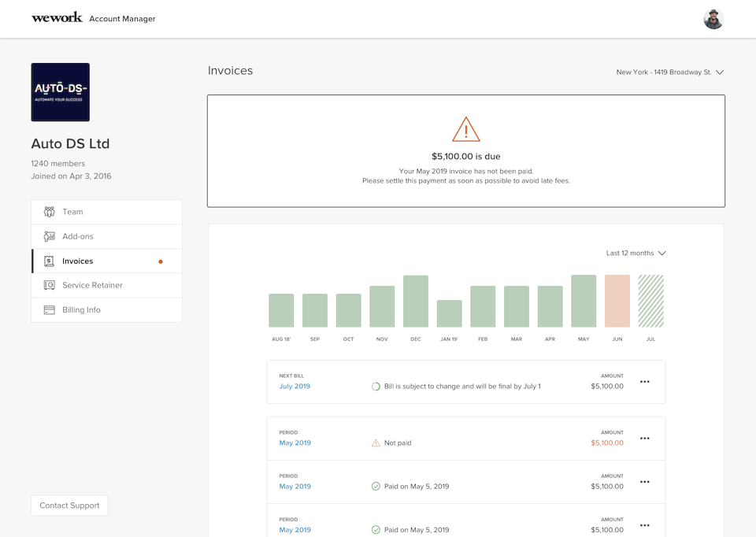Open more options for the Not paid invoice
756x537 pixels.
point(645,439)
